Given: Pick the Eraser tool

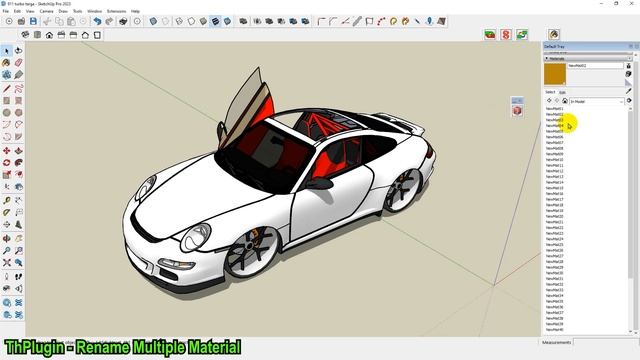Looking at the screenshot, I should (x=18, y=63).
